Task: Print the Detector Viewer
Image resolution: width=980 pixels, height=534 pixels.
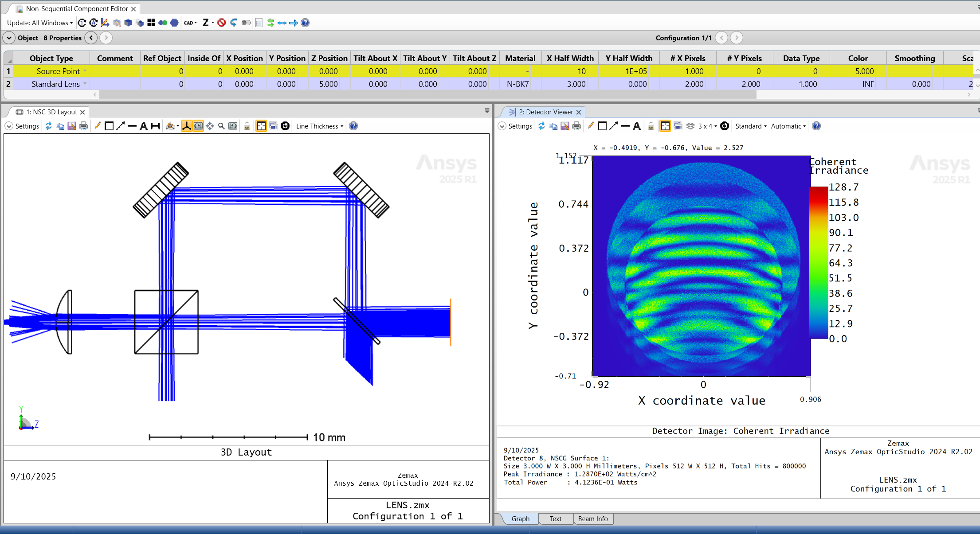Action: click(576, 126)
